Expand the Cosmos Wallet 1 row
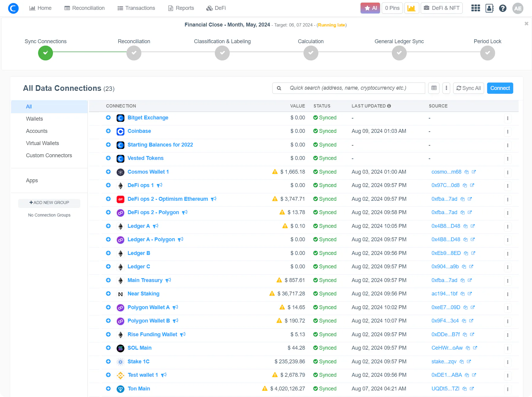Screen dimensions: 532x397 (x=108, y=172)
